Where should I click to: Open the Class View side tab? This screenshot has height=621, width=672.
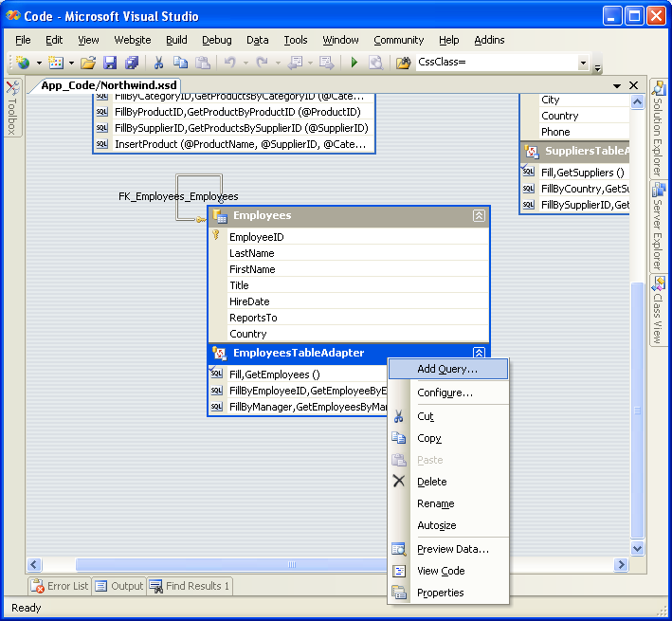[x=659, y=310]
